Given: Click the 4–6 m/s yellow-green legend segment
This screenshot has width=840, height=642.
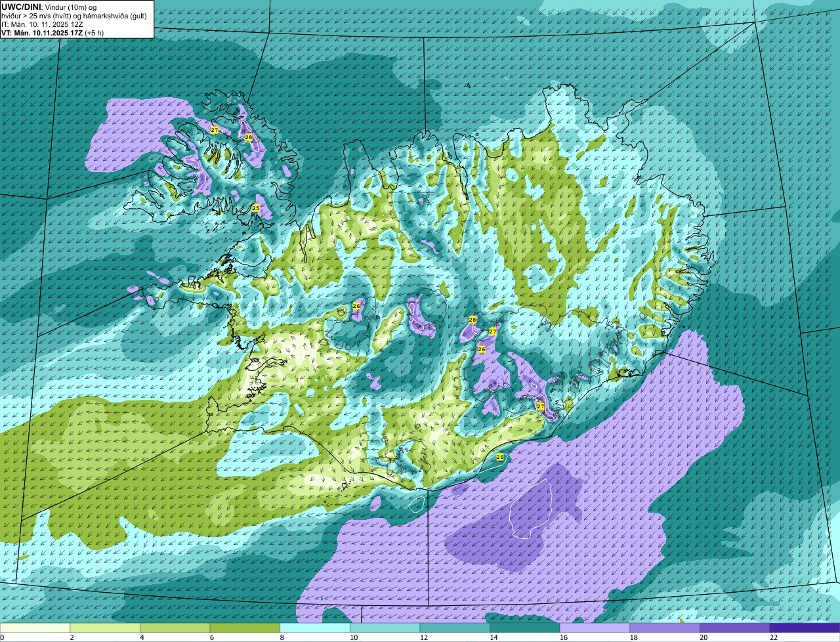Looking at the screenshot, I should 175,628.
